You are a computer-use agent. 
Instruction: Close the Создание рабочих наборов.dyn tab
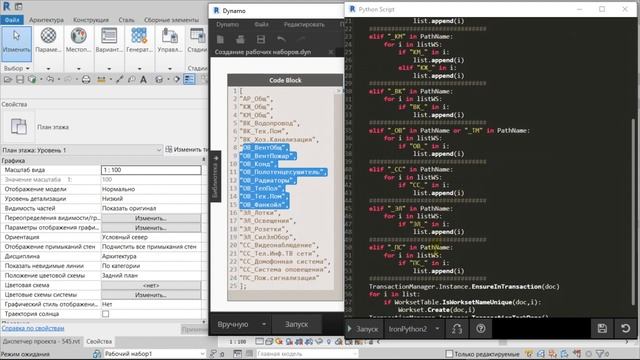pos(331,52)
